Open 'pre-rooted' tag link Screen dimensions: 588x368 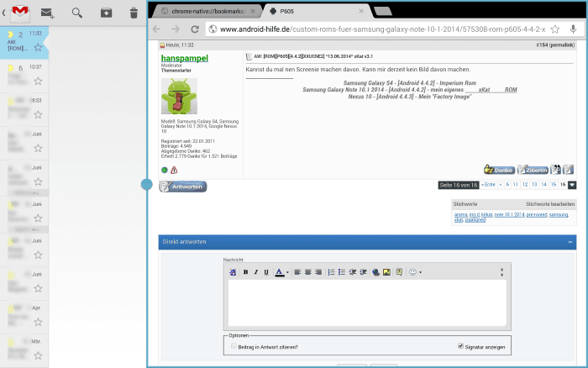(x=537, y=214)
